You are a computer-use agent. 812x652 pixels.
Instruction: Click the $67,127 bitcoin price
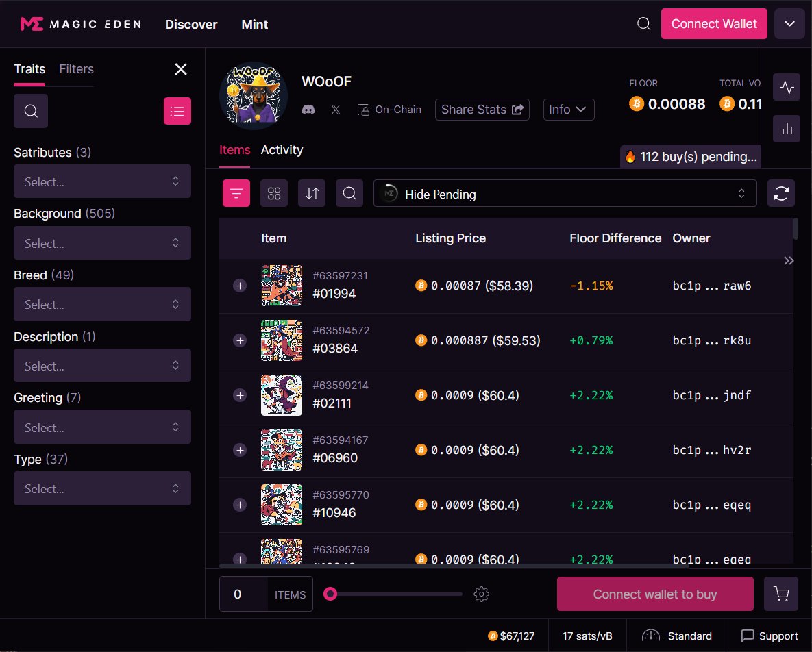(x=511, y=636)
